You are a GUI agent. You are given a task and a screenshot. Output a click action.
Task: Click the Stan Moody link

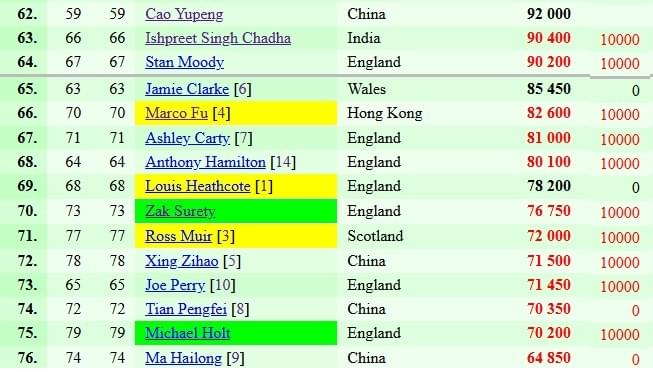pyautogui.click(x=184, y=62)
